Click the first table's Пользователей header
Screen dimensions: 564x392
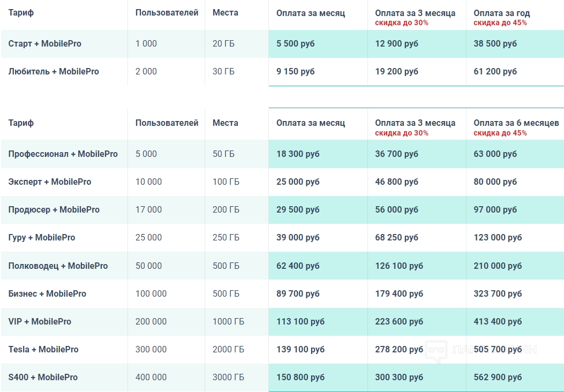pos(167,13)
